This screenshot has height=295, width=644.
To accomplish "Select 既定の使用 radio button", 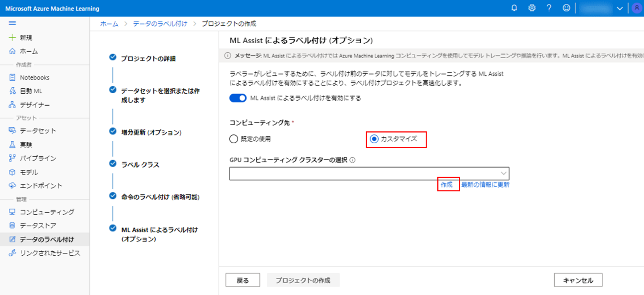I will click(x=234, y=139).
